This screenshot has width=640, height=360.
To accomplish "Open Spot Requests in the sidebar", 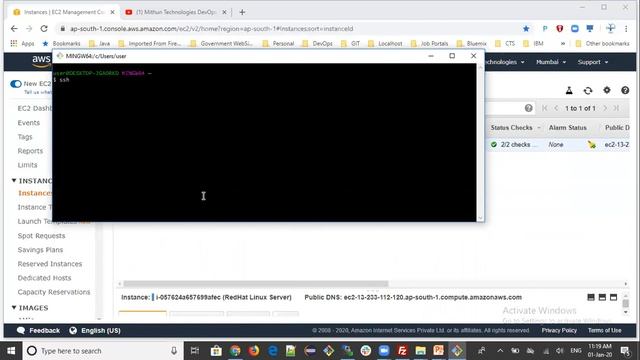I will click(41, 236).
